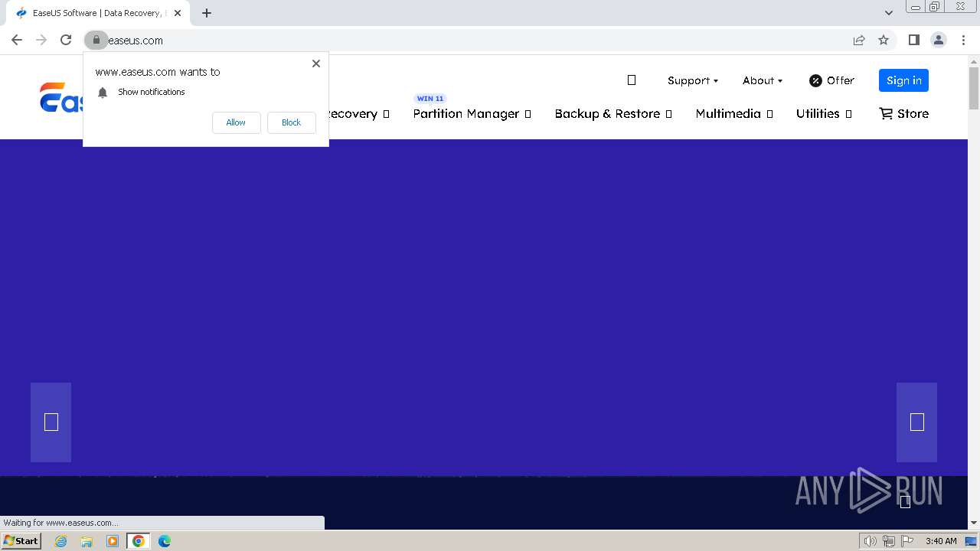Image resolution: width=980 pixels, height=551 pixels.
Task: Share this page icon in address bar
Action: tap(859, 40)
